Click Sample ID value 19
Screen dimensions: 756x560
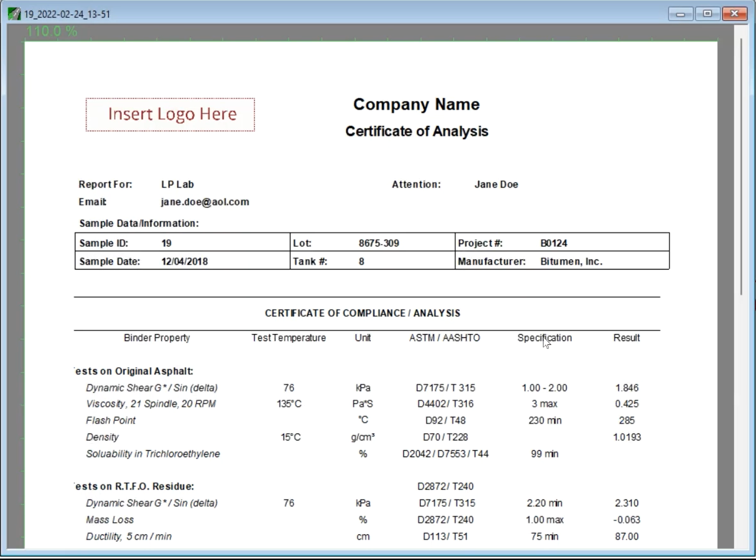coord(166,243)
